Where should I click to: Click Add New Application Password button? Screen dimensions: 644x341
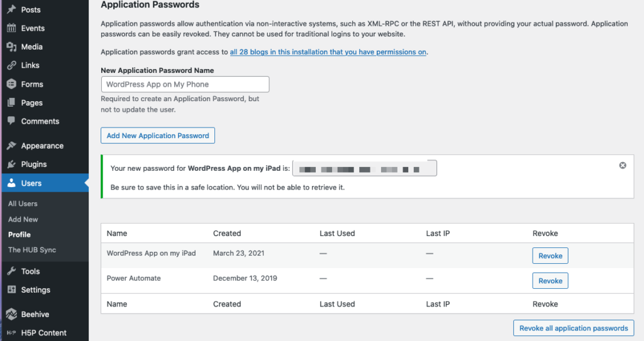[158, 136]
